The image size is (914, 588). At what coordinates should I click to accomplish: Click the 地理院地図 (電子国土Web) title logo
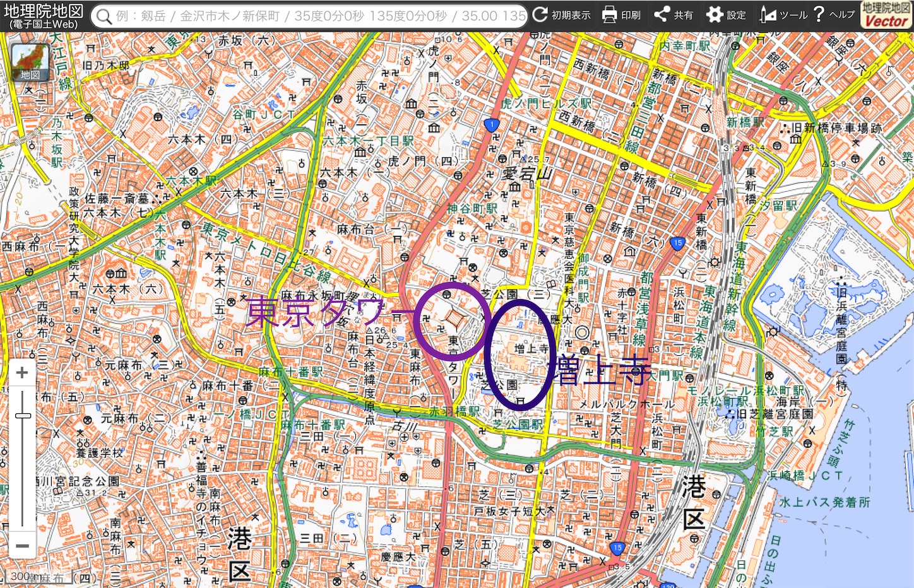44,16
